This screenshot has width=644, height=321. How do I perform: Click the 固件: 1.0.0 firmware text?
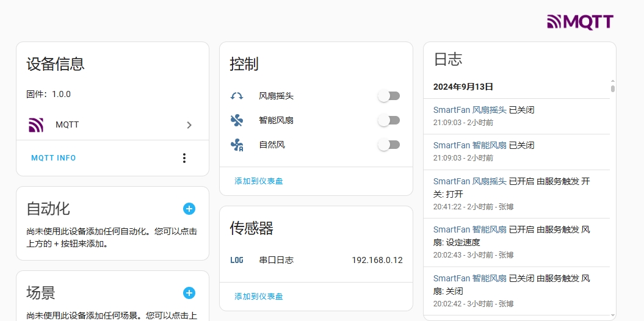click(x=48, y=94)
